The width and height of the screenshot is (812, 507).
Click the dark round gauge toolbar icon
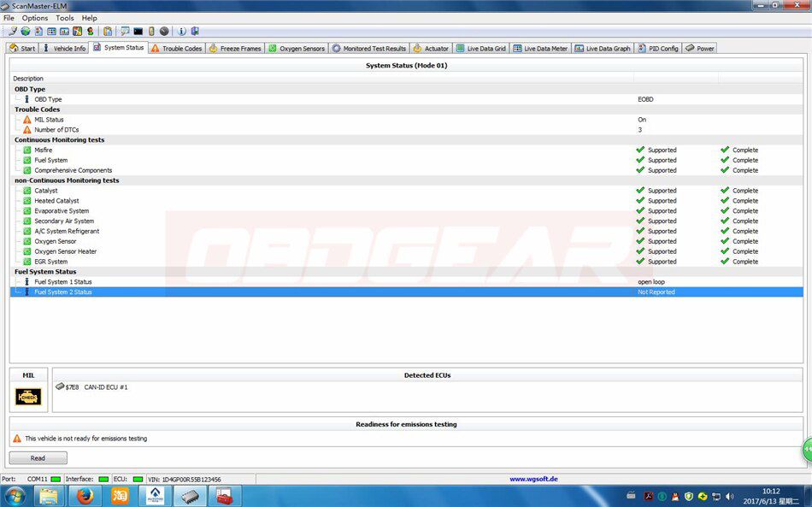164,31
